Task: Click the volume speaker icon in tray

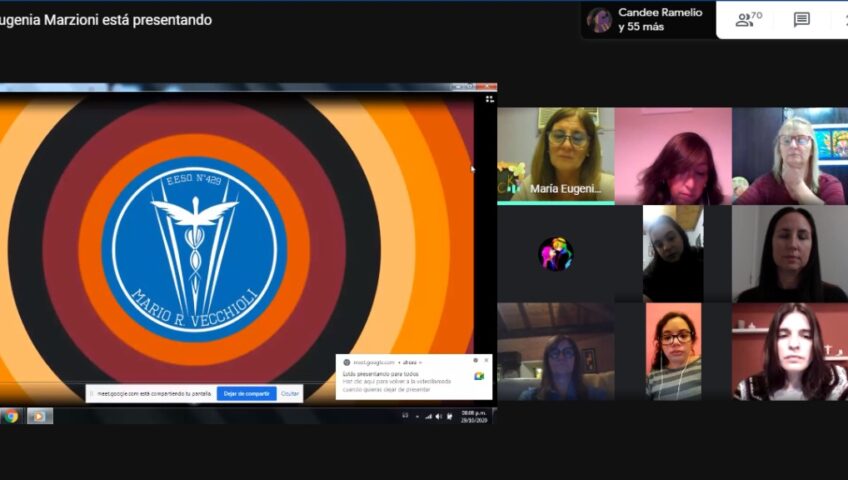Action: (x=439, y=416)
